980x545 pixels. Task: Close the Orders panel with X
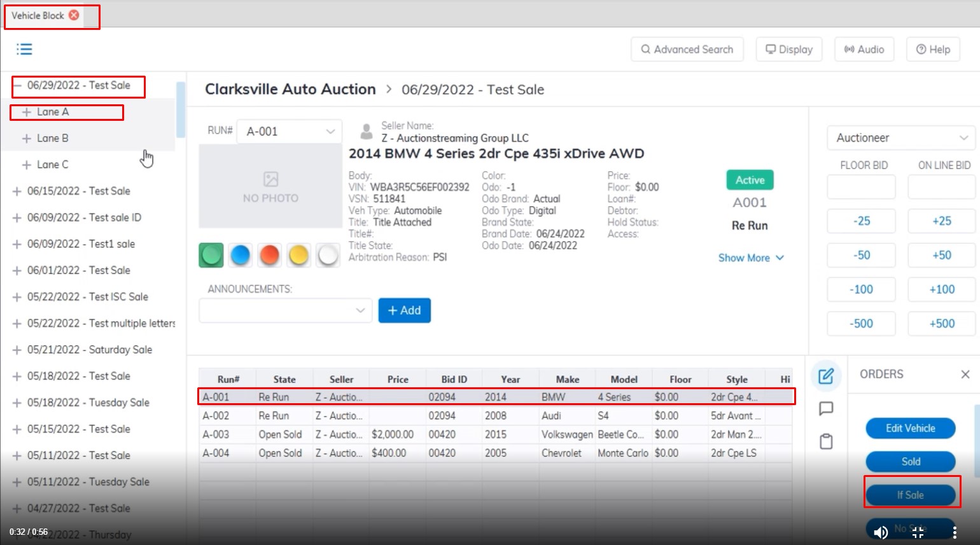pyautogui.click(x=965, y=375)
